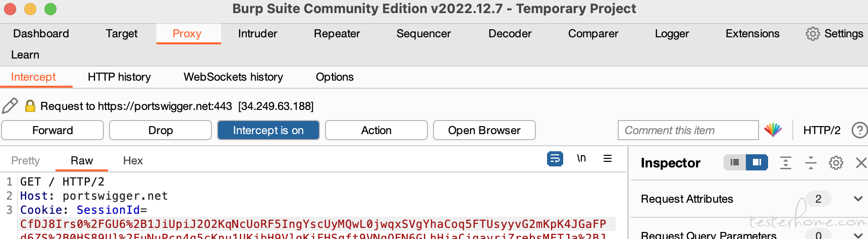Click the help question mark icon
The height and width of the screenshot is (239, 868).
coord(859,130)
